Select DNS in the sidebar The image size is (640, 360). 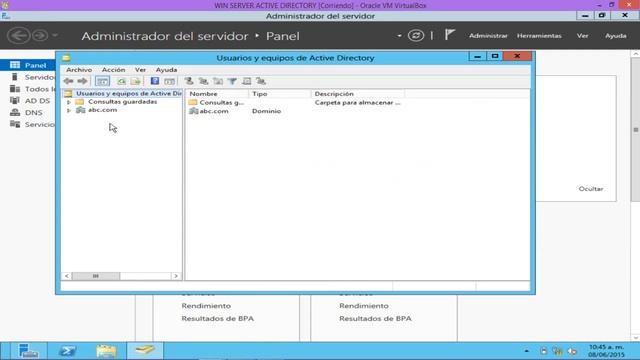(28, 113)
